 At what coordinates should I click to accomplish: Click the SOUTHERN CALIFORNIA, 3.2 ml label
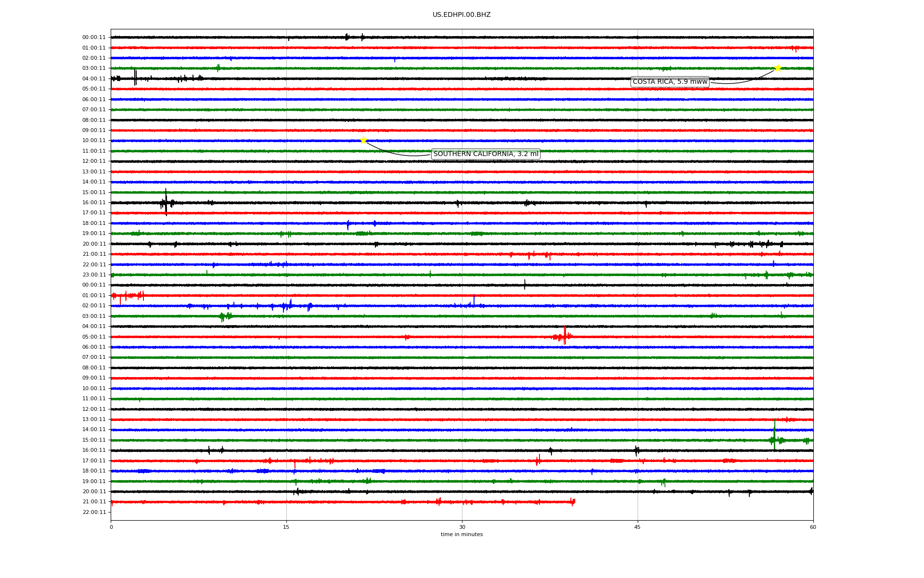tap(486, 154)
